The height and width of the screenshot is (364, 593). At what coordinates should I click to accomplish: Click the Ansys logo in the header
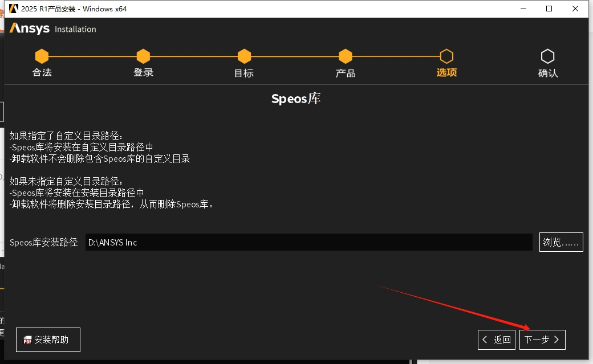(x=30, y=28)
